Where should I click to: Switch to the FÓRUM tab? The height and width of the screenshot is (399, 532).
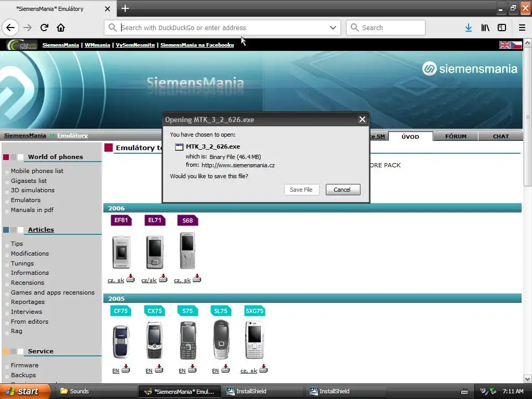(x=456, y=137)
